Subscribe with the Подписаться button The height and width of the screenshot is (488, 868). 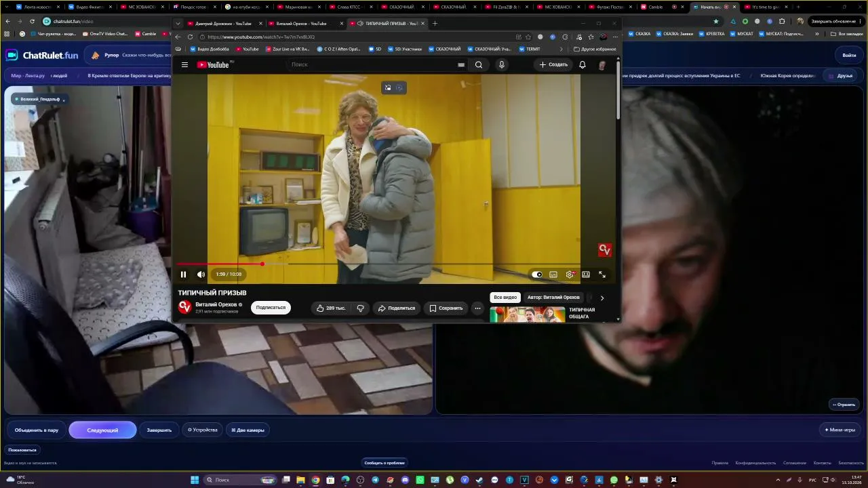[271, 308]
